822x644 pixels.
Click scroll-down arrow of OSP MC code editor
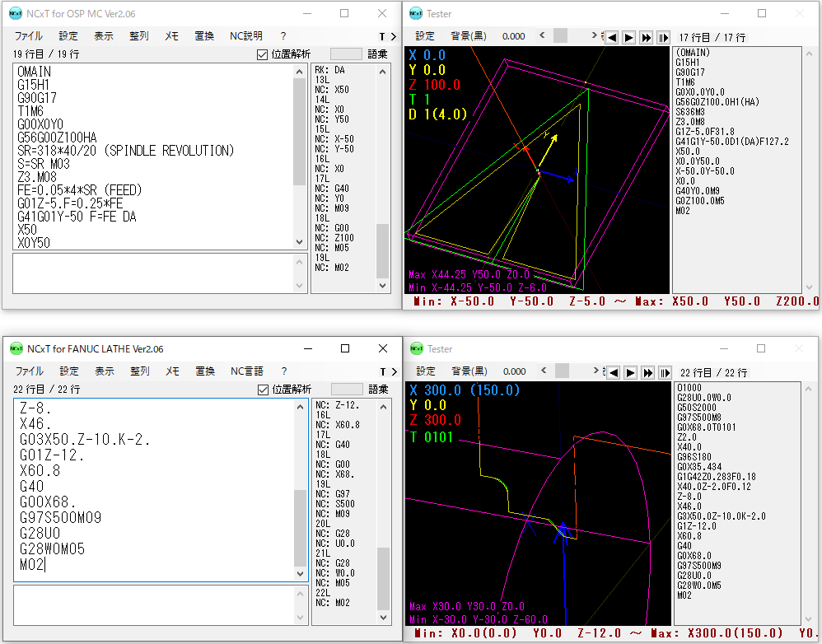[299, 242]
